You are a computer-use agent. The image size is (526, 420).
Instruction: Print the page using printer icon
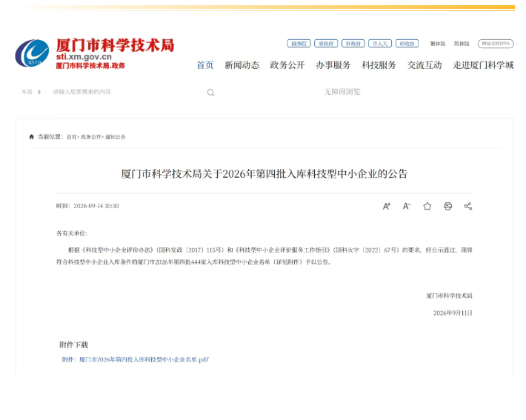pos(447,206)
